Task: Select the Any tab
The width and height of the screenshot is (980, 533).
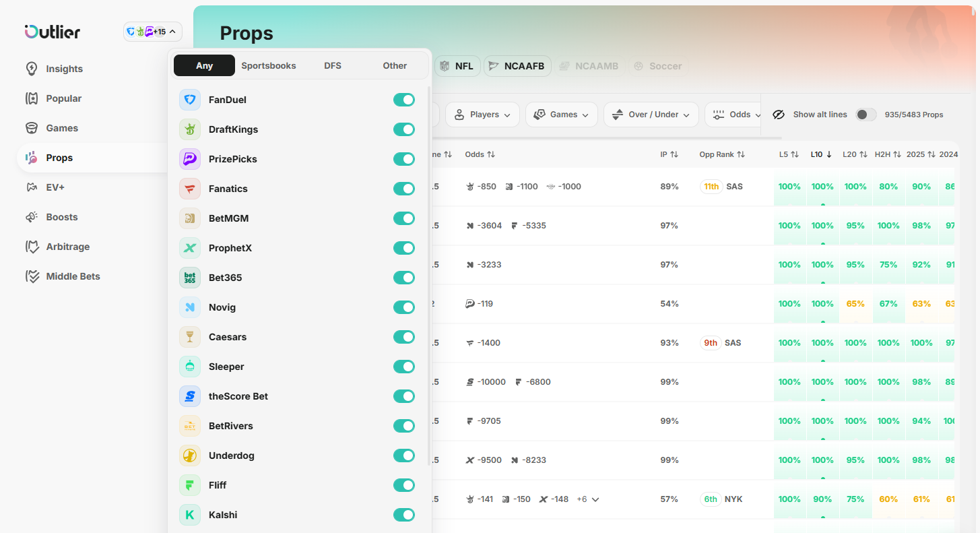Action: pos(204,65)
